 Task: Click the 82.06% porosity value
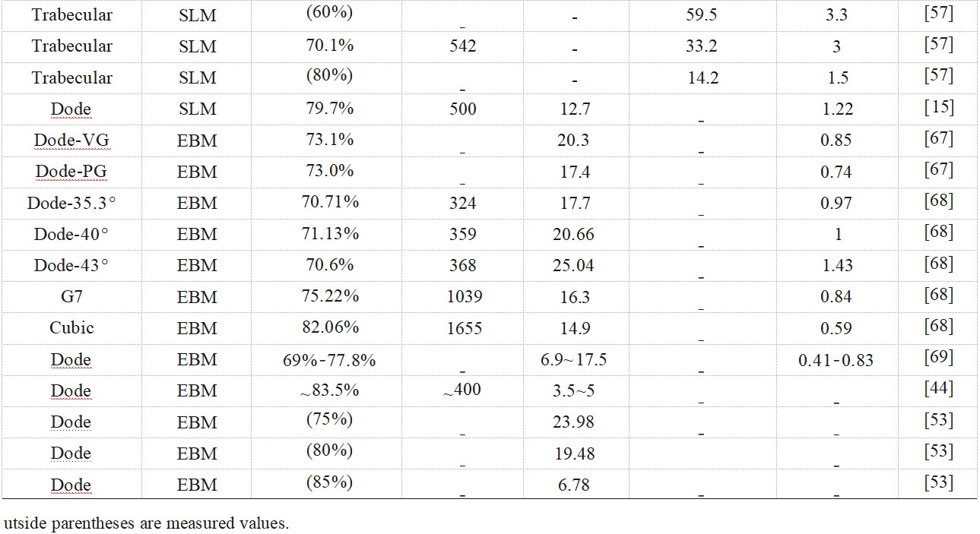pos(328,327)
